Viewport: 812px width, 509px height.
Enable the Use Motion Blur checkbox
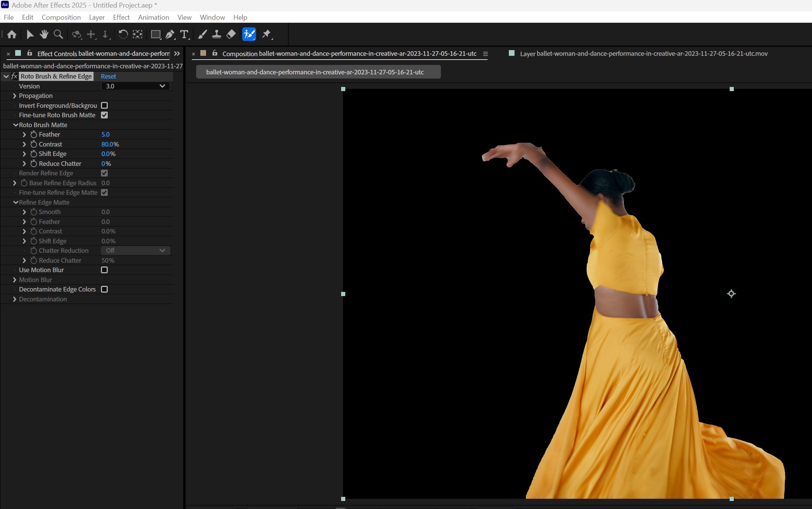pos(104,270)
